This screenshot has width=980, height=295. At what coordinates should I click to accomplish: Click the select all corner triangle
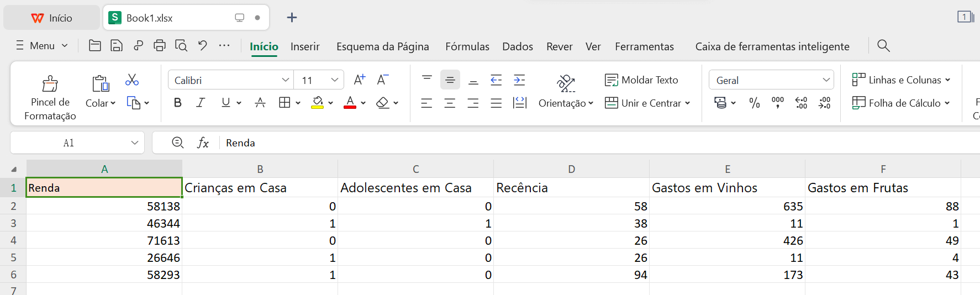point(14,169)
